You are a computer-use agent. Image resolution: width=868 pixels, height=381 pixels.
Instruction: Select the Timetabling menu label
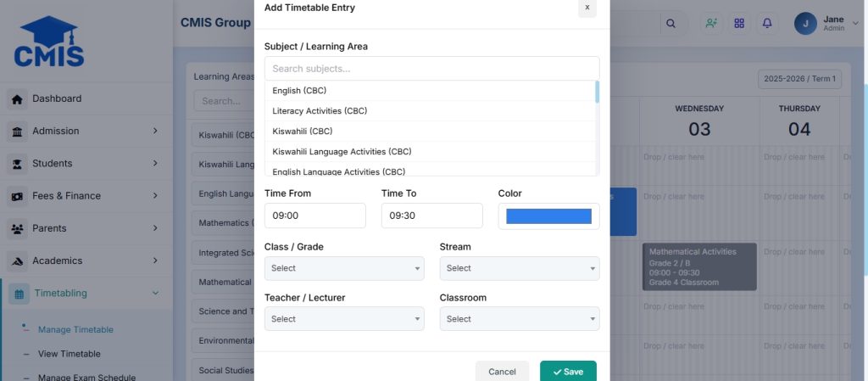click(x=60, y=293)
